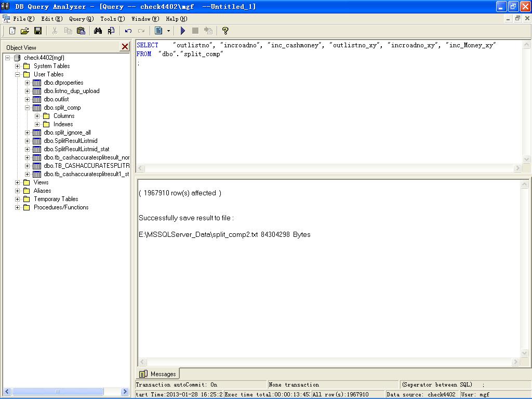Click Object View scroll right arrow
The width and height of the screenshot is (532, 399).
tap(125, 392)
